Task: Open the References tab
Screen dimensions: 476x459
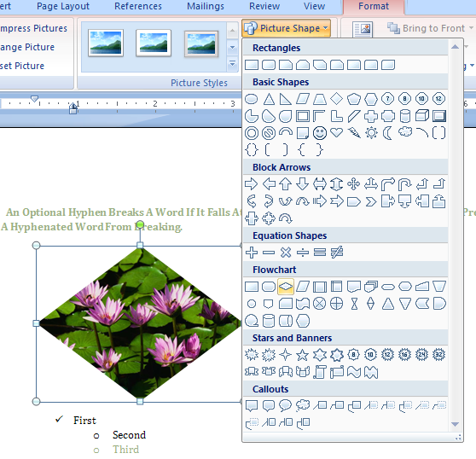Action: pyautogui.click(x=138, y=6)
